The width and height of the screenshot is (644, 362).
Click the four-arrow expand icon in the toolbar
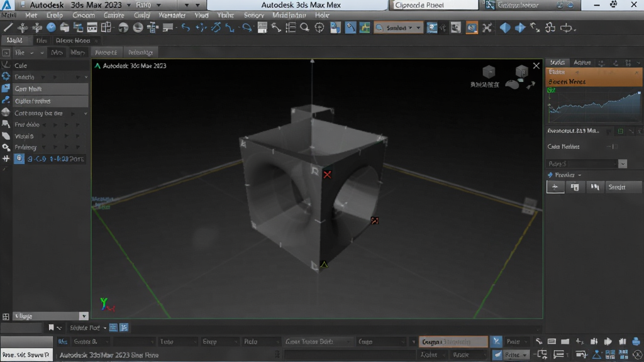[487, 28]
